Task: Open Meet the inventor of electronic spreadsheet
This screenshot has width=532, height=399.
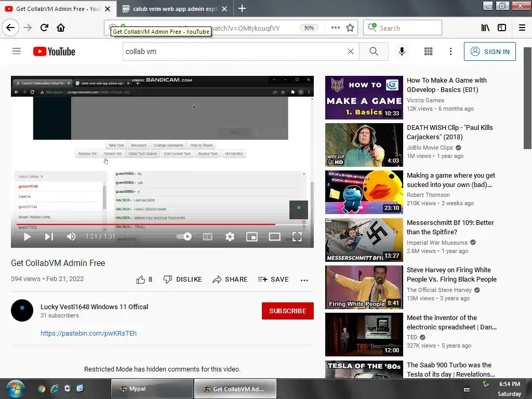Action: click(x=451, y=322)
